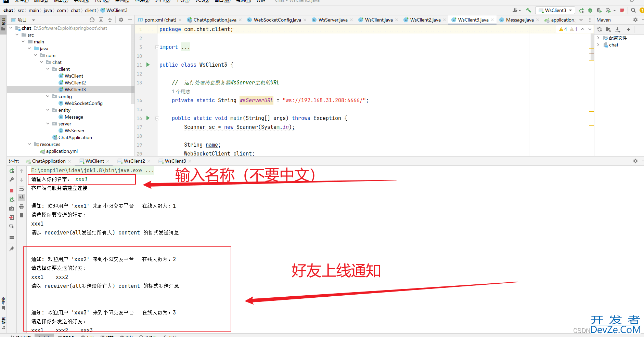The height and width of the screenshot is (337, 644).
Task: Switch to ChatApplication.java editor tab
Action: [x=215, y=20]
